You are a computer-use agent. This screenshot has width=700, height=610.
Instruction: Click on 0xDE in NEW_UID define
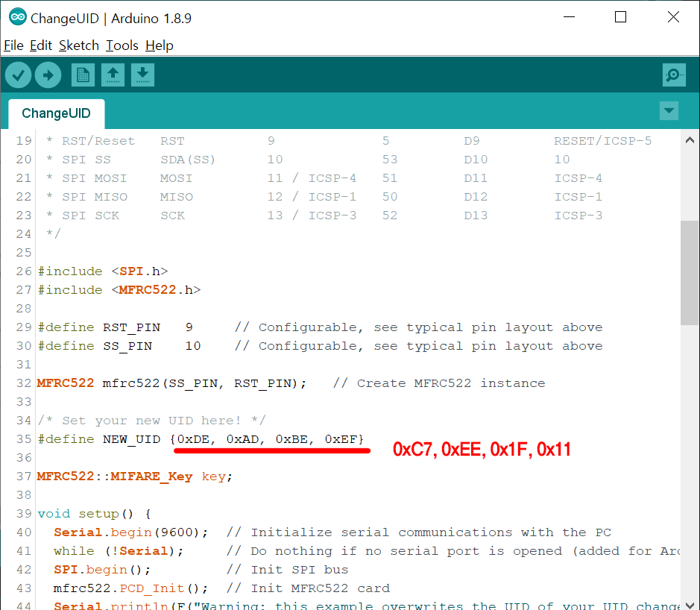pos(193,439)
